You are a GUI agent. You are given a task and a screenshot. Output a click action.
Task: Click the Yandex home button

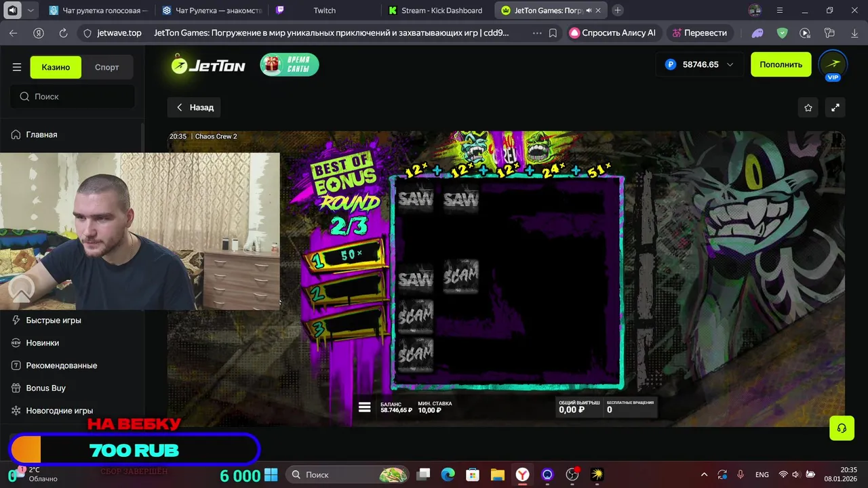coord(39,33)
